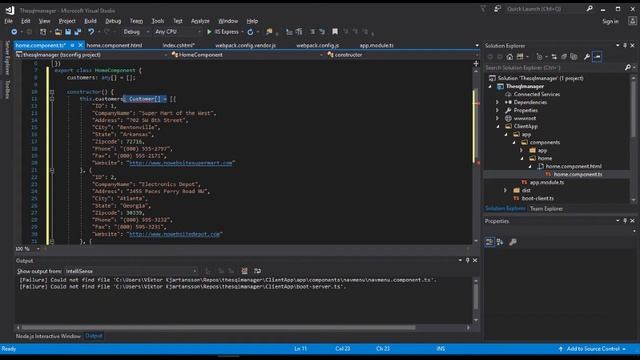The height and width of the screenshot is (360, 640).
Task: Switch to index.cshtml tab
Action: (178, 45)
